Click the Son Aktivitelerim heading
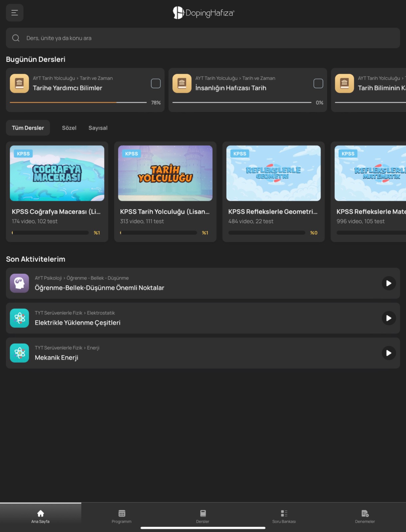This screenshot has width=406, height=532. [x=36, y=259]
